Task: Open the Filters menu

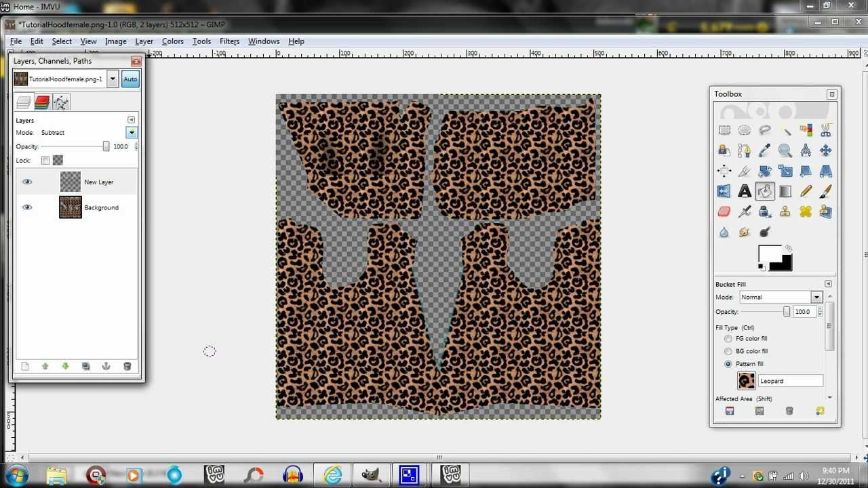Action: [x=229, y=41]
